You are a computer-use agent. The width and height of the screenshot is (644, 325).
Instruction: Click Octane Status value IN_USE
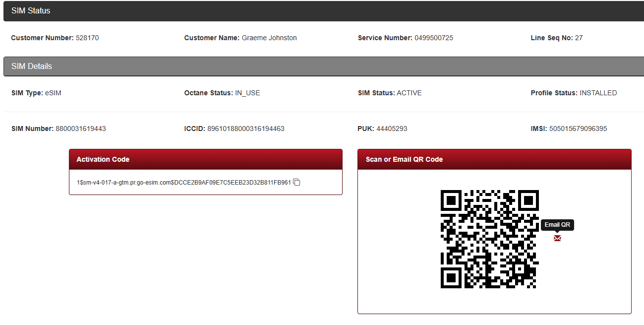[247, 93]
